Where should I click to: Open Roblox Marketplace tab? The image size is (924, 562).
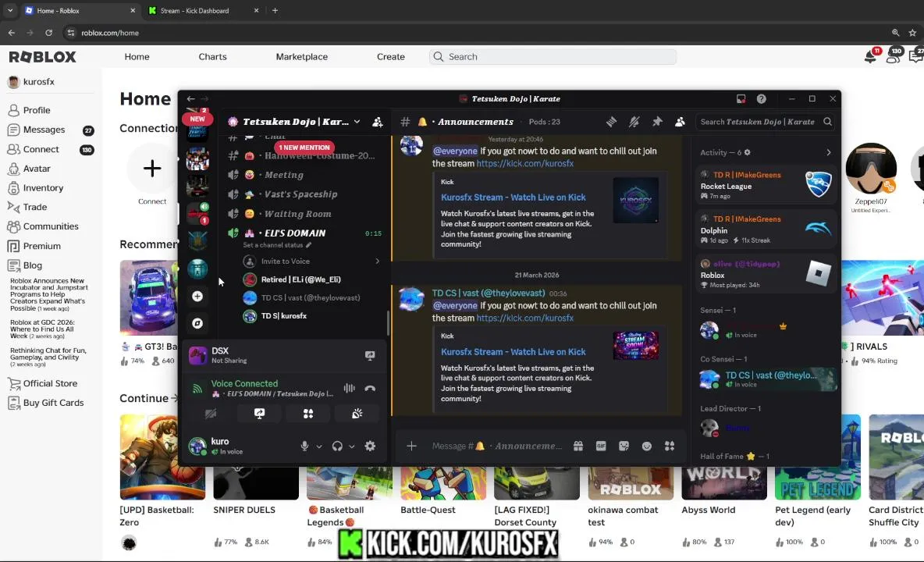[x=302, y=56]
